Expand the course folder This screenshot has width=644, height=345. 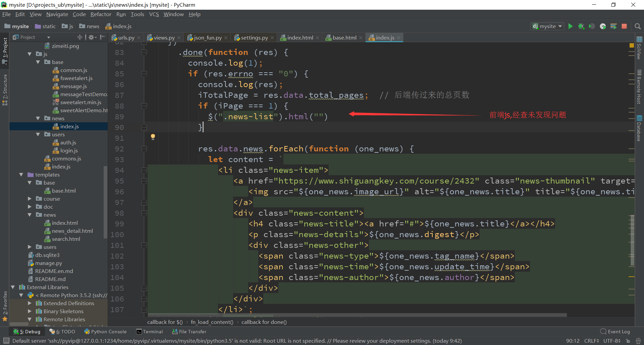pyautogui.click(x=30, y=199)
